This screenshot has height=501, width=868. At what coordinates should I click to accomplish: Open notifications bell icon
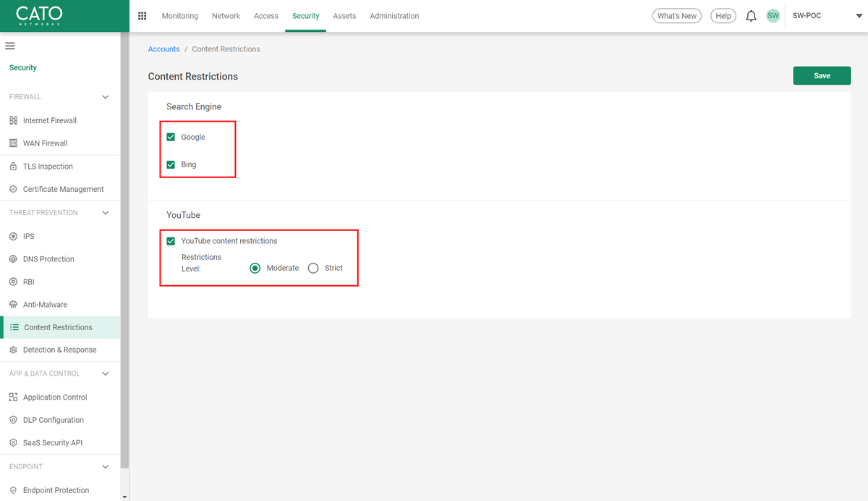click(751, 16)
